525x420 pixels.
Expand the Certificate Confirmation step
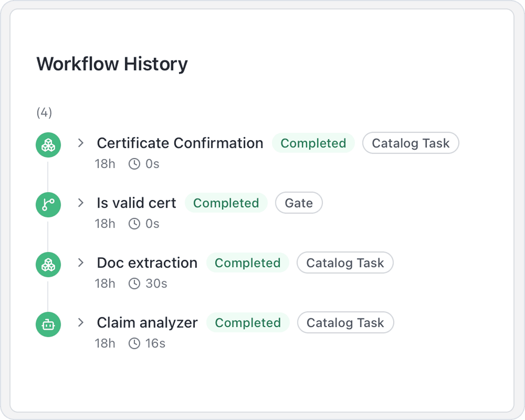pyautogui.click(x=81, y=143)
